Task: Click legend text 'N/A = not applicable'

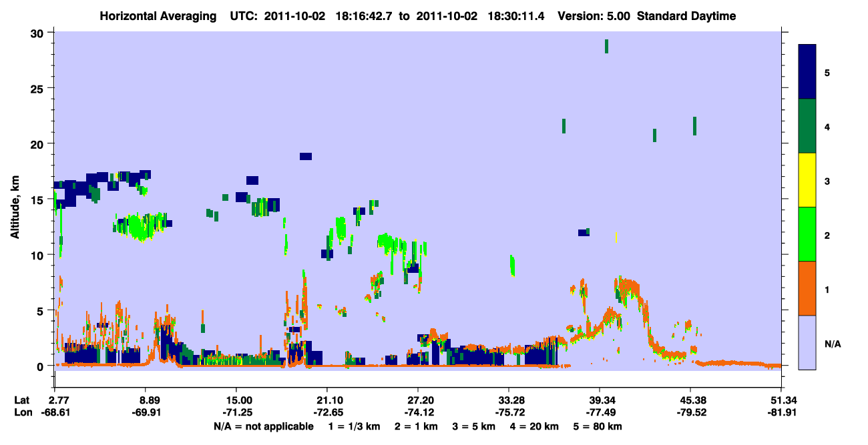Action: pos(263,426)
